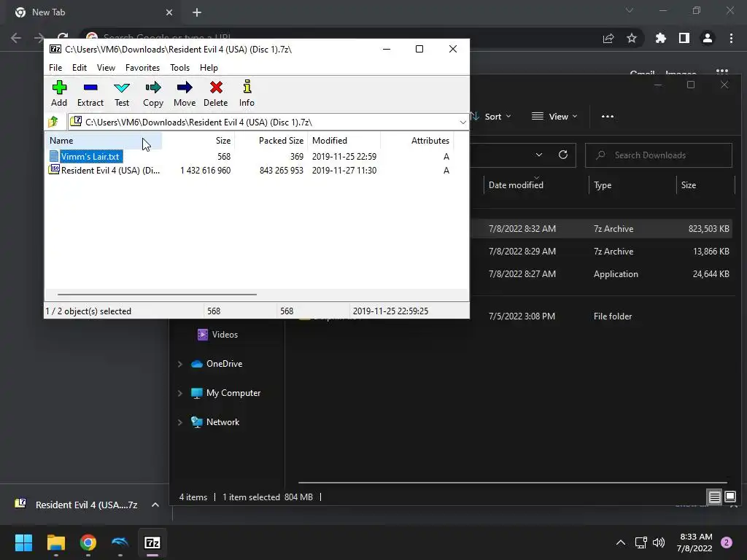Click the Search Downloads field
The image size is (747, 560).
point(659,155)
